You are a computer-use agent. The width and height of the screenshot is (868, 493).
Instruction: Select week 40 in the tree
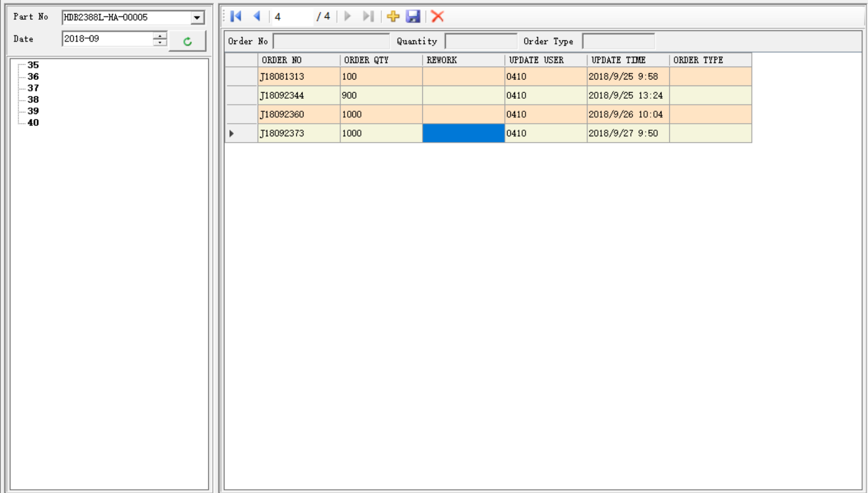click(x=33, y=122)
